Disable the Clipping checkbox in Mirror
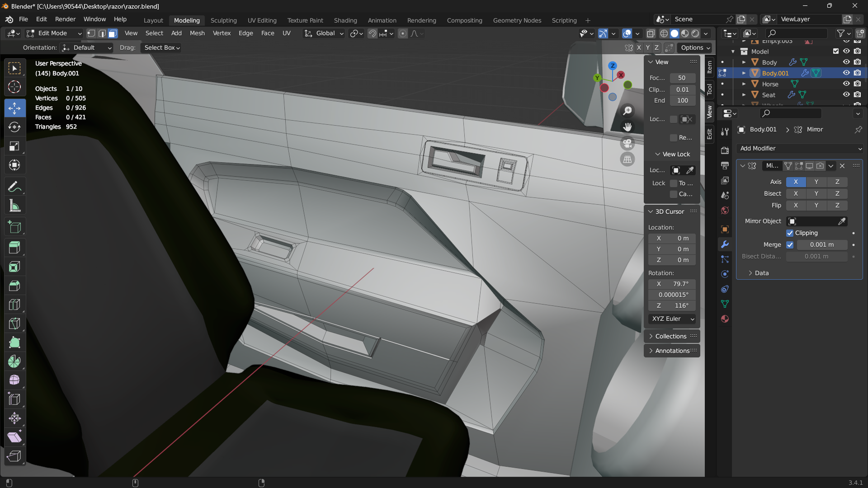This screenshot has width=868, height=488. 790,233
